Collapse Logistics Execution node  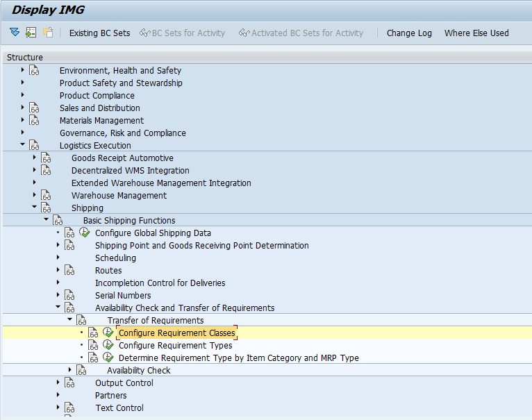click(23, 144)
